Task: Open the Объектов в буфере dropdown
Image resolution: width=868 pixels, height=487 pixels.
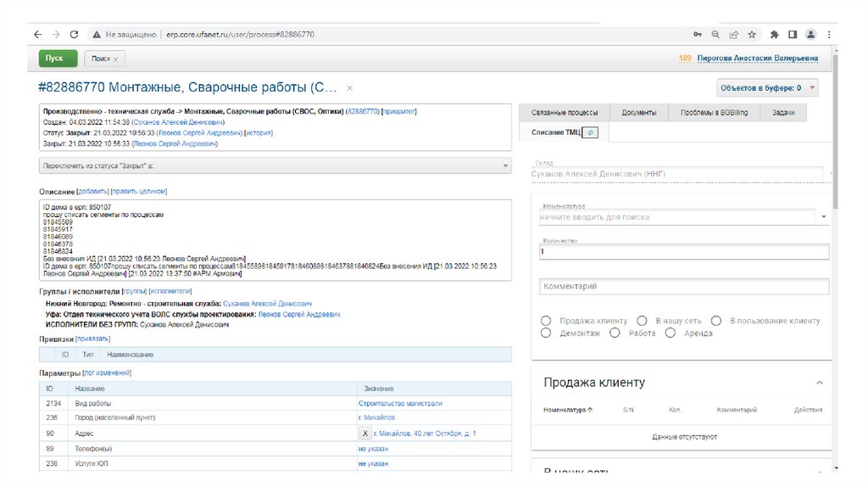Action: point(768,87)
